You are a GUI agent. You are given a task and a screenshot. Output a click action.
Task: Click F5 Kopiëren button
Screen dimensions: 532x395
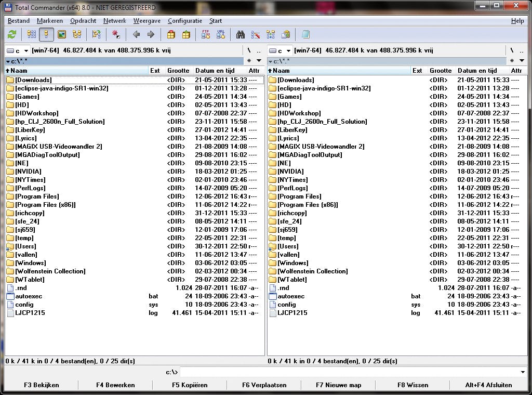click(x=190, y=385)
